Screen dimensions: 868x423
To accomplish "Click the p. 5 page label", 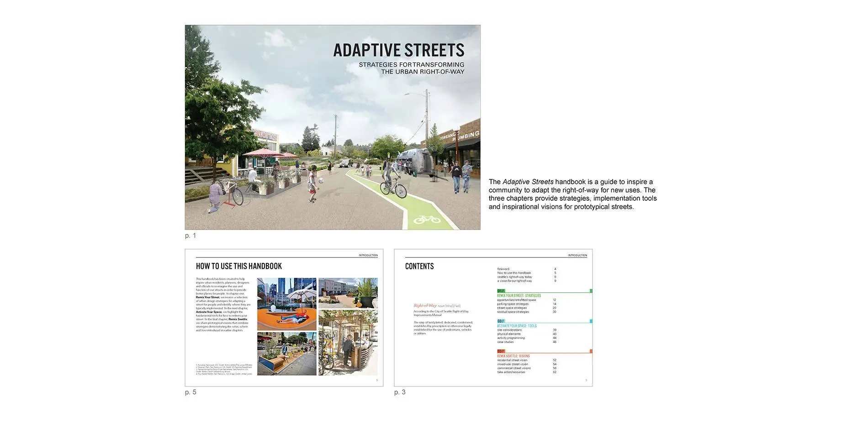I will [x=191, y=392].
